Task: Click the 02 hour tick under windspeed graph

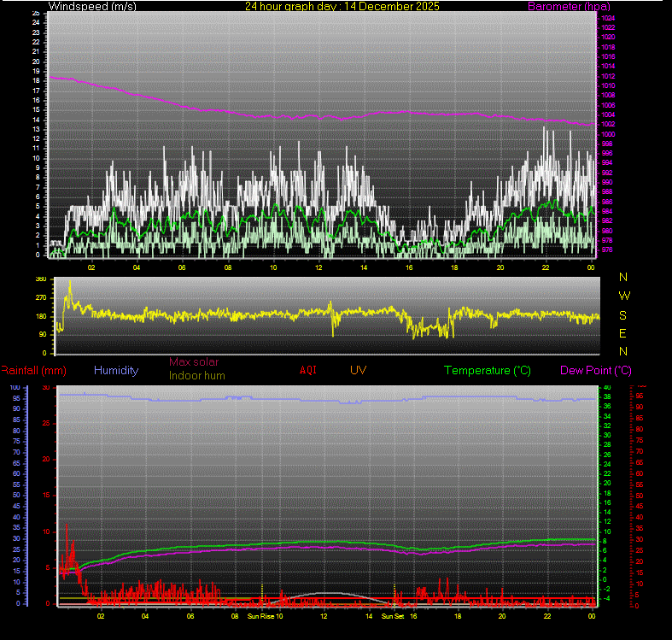Action: click(x=91, y=267)
